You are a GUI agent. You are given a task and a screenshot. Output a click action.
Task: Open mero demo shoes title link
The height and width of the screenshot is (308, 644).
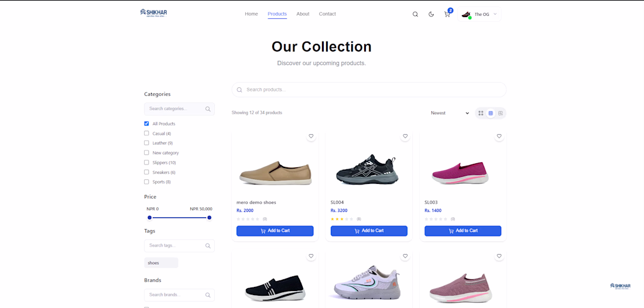(256, 203)
